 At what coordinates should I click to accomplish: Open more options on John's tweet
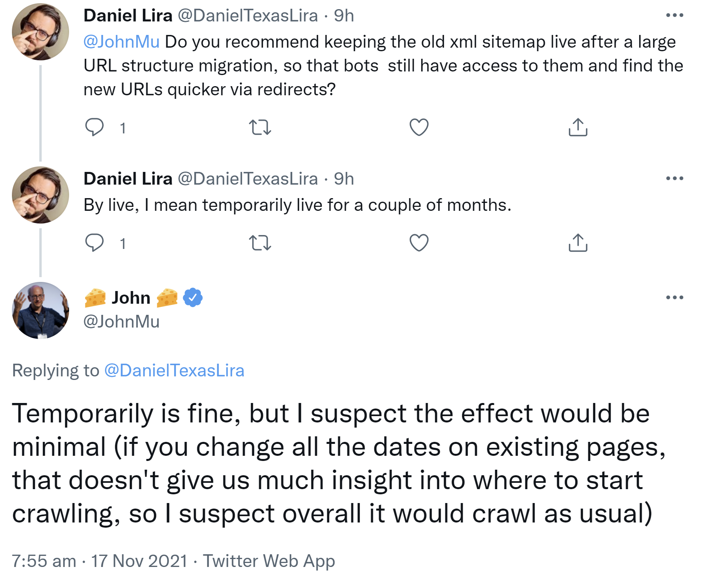(x=675, y=297)
